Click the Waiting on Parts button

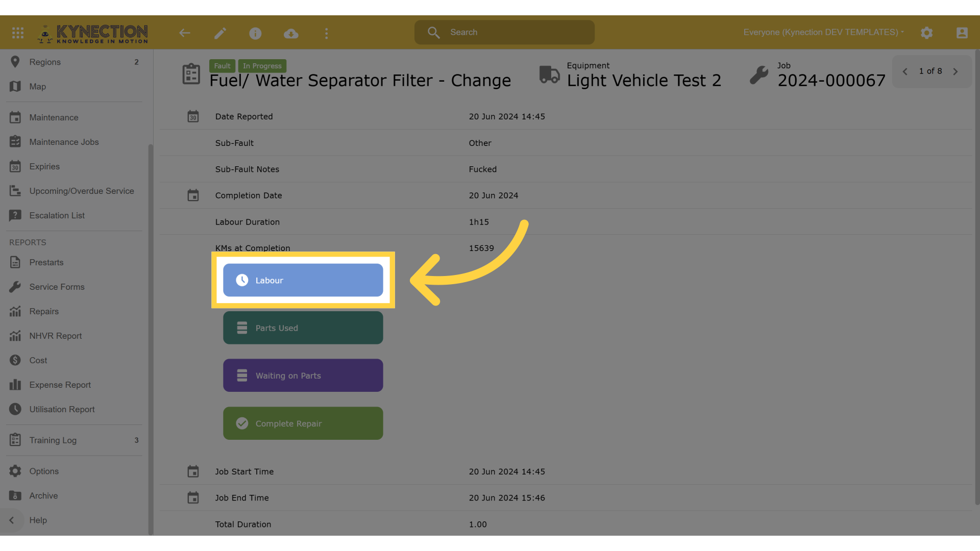tap(303, 375)
